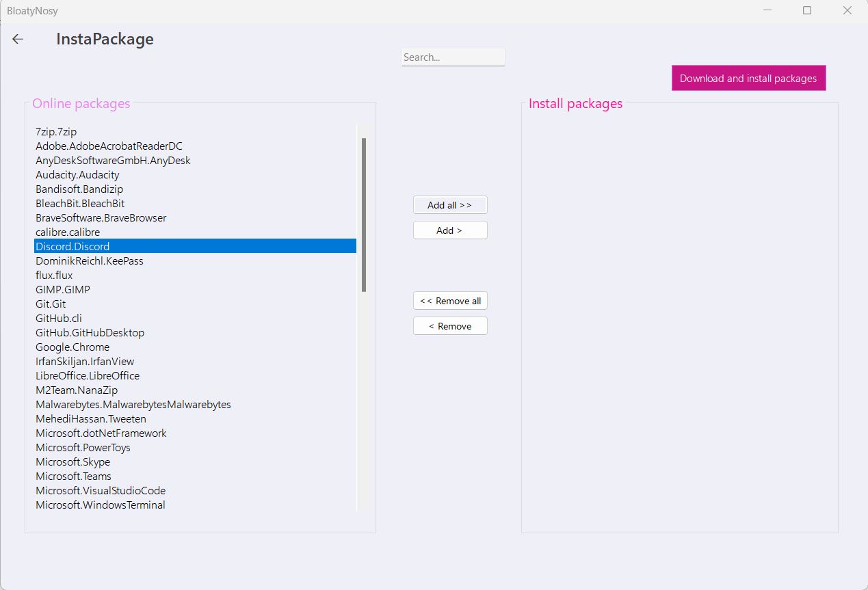
Task: Choose LibreOffice.LibreOffice package
Action: click(88, 375)
